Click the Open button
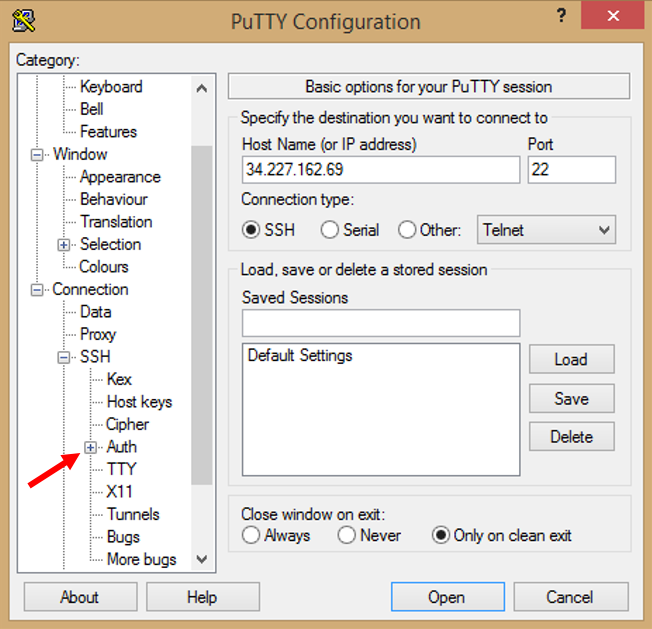The width and height of the screenshot is (652, 629). tap(446, 597)
